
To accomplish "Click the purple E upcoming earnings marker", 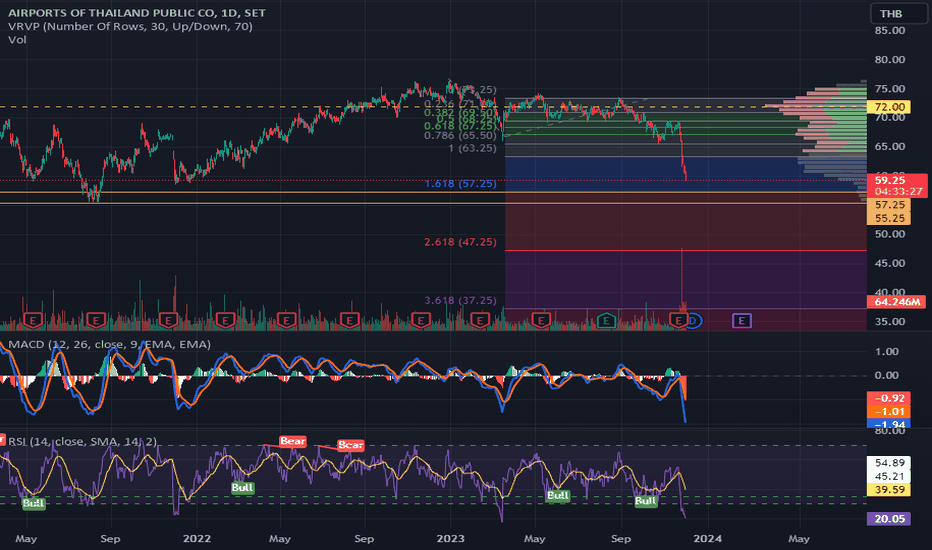I will click(742, 321).
